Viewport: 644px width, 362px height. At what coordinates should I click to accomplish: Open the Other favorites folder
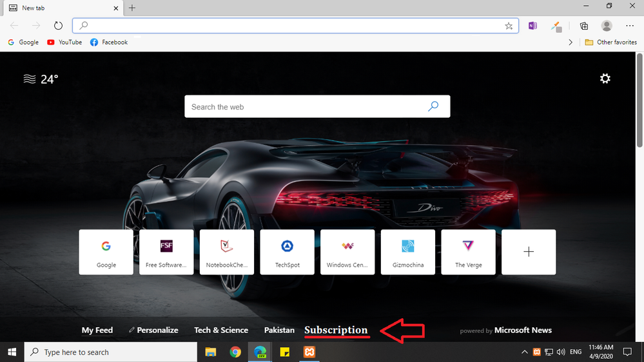point(610,43)
